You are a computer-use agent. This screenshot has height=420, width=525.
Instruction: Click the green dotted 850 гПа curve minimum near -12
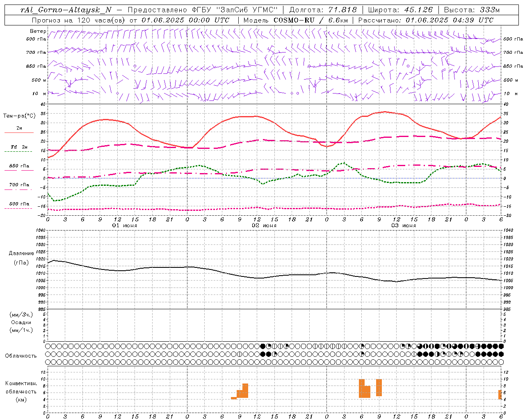pos(54,201)
